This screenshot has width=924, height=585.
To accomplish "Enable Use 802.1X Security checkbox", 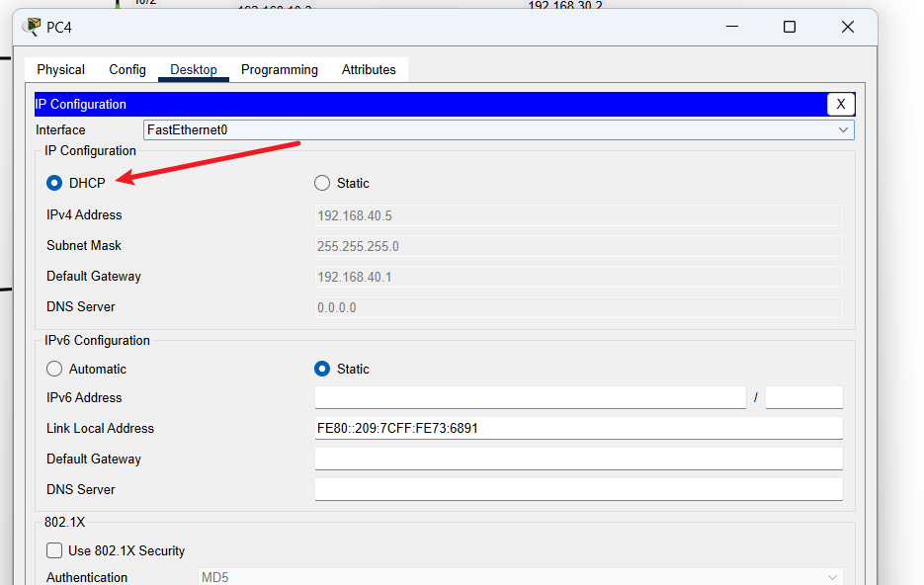I will [x=54, y=550].
